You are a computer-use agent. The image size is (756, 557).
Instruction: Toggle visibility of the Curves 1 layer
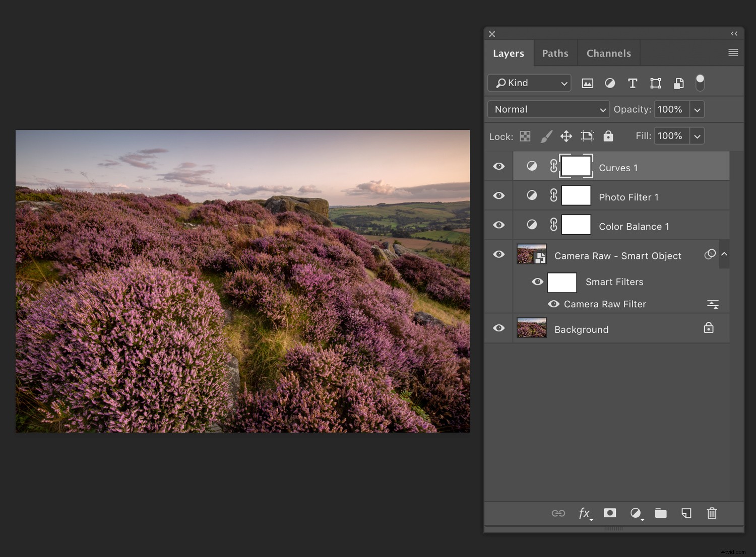498,166
